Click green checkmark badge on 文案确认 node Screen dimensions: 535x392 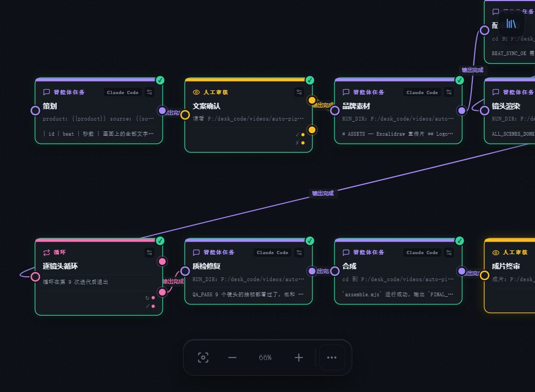pos(310,80)
